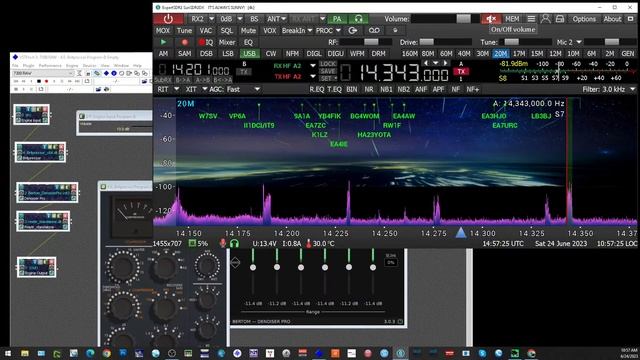Open the MEM memory button
This screenshot has width=640, height=360.
pos(512,19)
